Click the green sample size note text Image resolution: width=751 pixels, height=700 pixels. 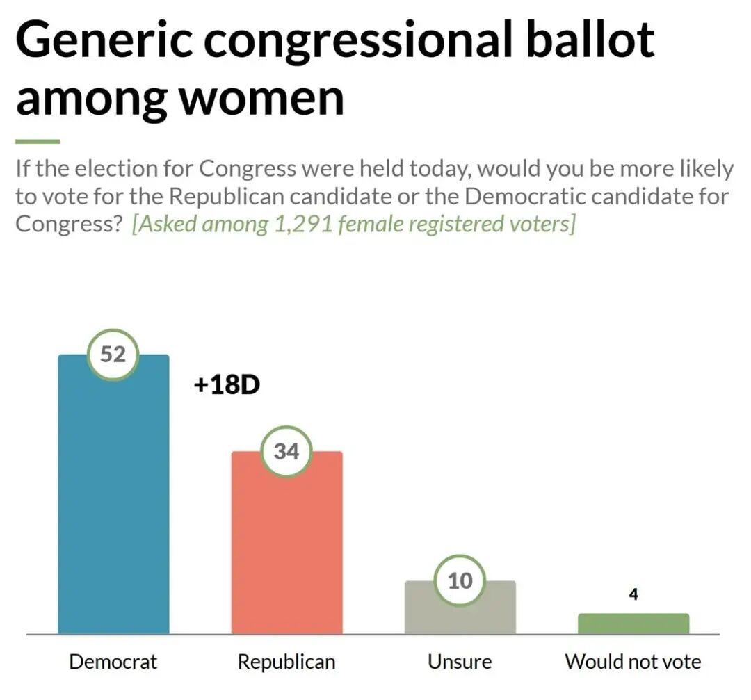click(x=353, y=224)
